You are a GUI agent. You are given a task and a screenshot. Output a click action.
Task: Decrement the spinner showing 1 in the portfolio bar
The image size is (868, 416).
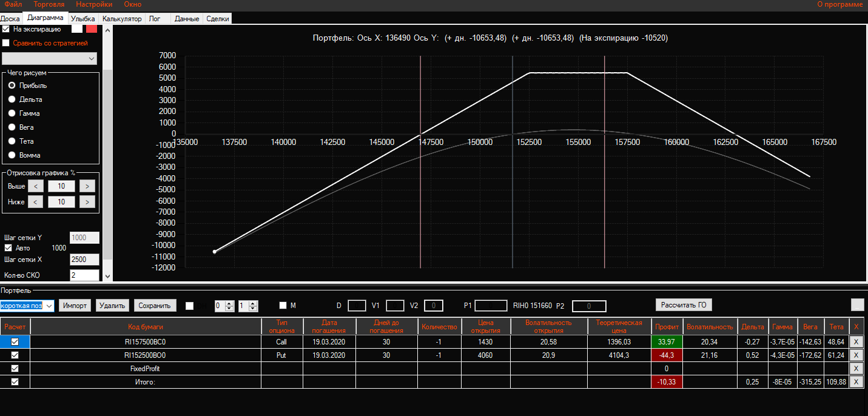254,309
